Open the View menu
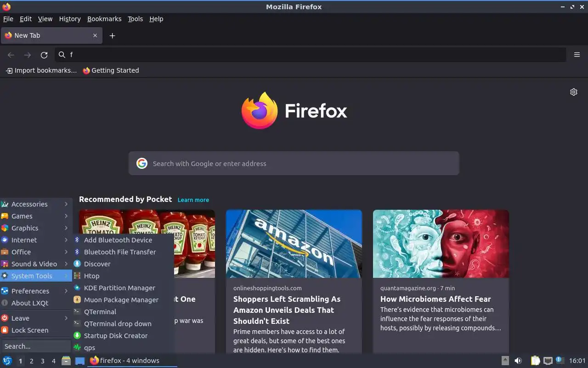The height and width of the screenshot is (368, 588). pos(45,19)
